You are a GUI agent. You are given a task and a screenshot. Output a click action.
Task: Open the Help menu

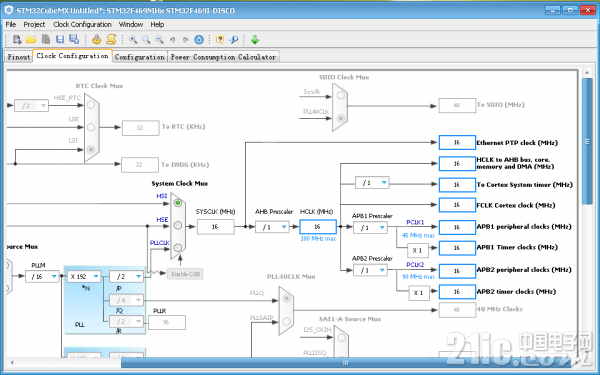[x=157, y=24]
